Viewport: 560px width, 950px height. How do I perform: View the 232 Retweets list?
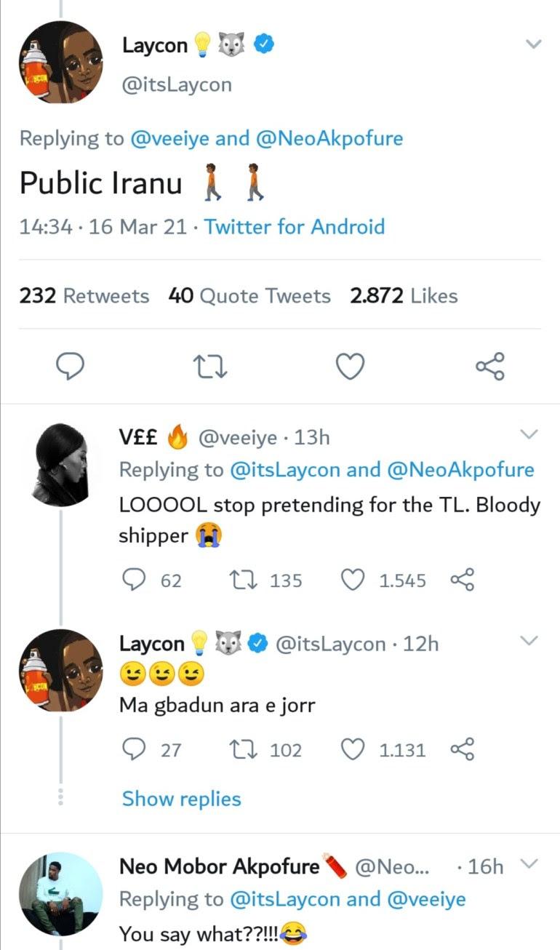pos(84,296)
